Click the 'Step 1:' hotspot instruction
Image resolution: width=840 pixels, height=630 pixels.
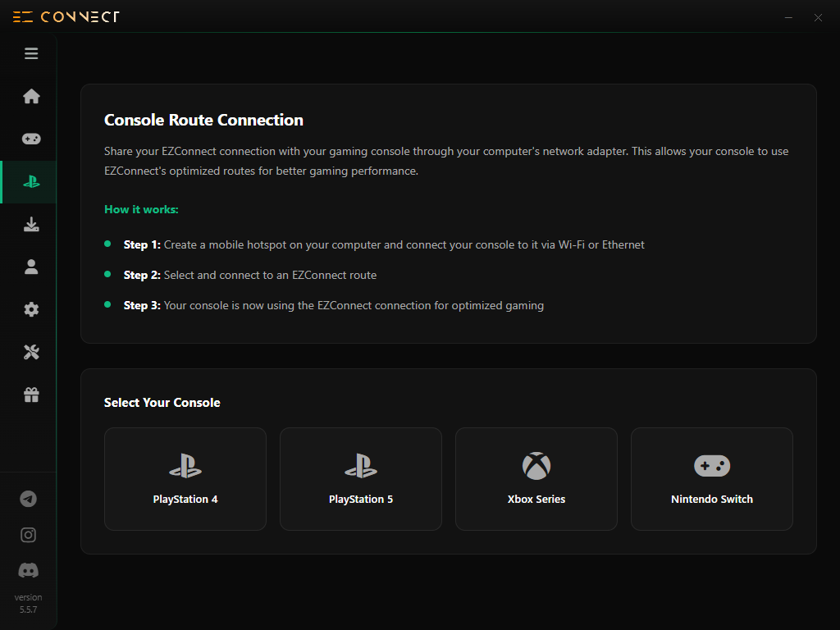[384, 244]
